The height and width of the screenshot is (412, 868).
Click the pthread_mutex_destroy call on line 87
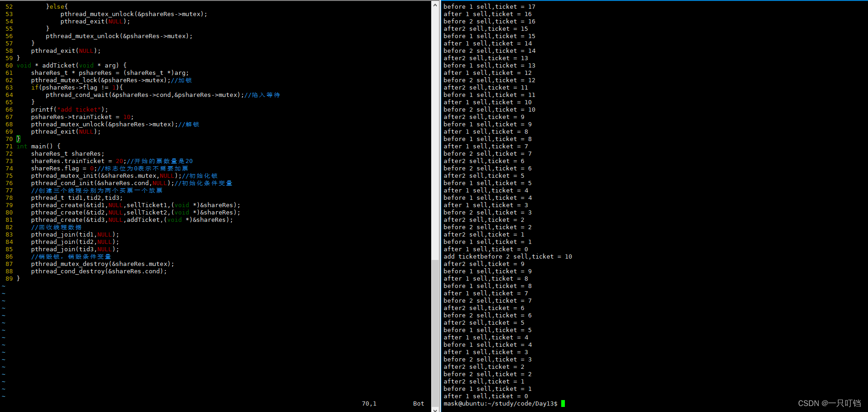tap(102, 264)
